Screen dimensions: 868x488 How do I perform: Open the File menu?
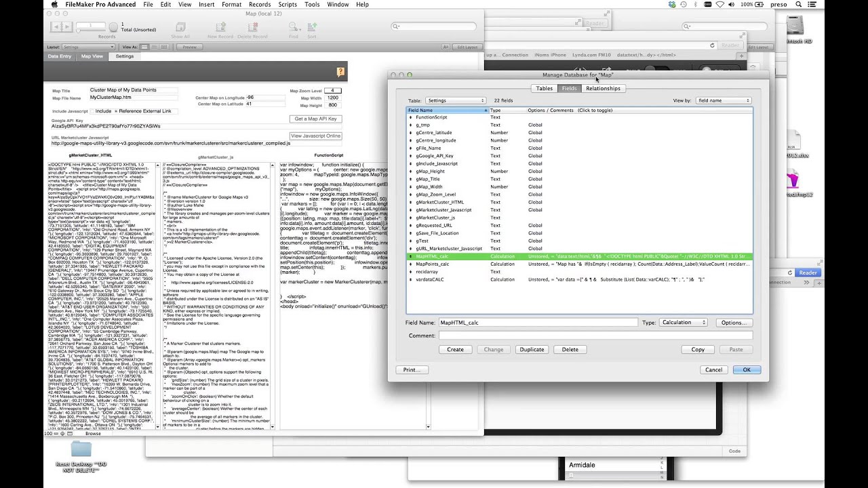coord(148,5)
